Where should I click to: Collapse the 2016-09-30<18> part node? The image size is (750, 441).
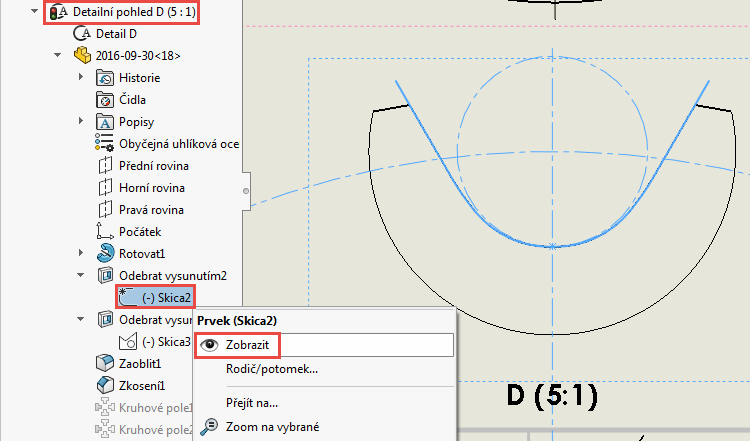pos(57,55)
